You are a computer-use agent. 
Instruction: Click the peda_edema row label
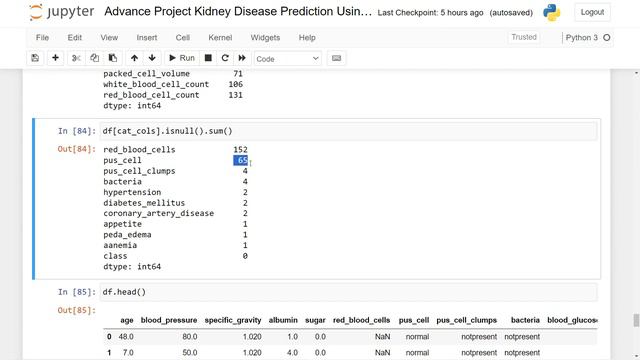(127, 235)
